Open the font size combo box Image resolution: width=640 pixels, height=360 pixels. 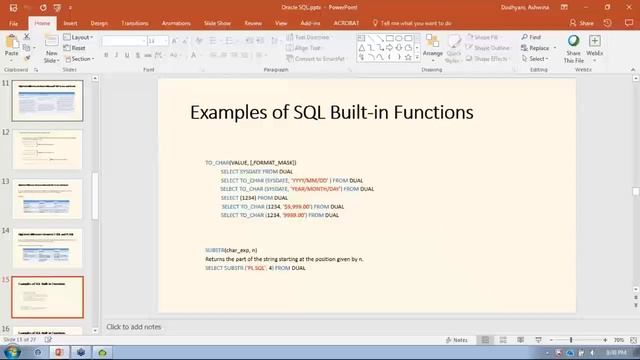click(x=158, y=41)
